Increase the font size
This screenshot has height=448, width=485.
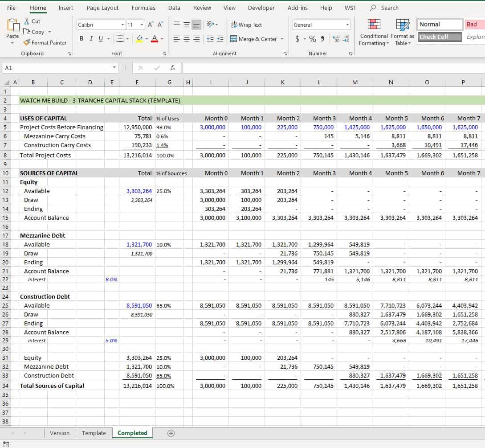click(x=151, y=25)
